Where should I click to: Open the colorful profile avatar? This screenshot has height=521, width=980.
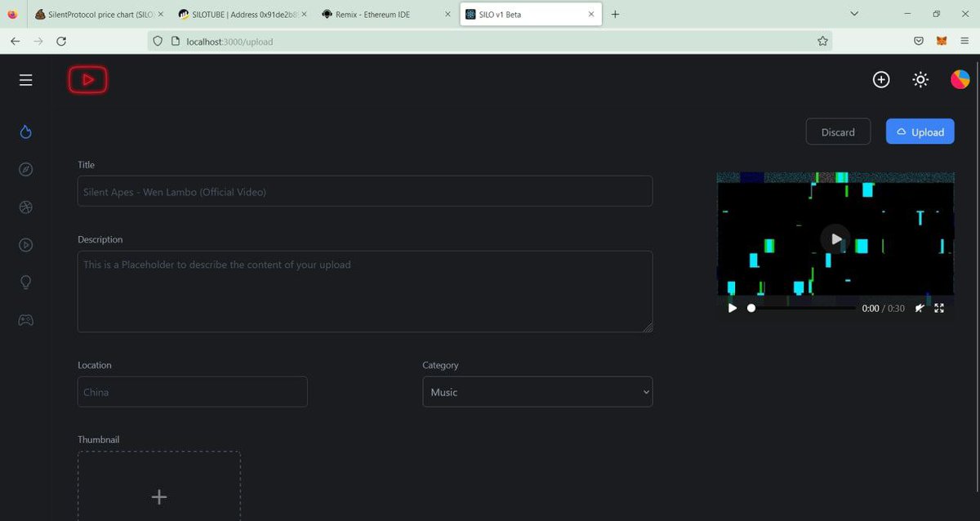click(960, 79)
